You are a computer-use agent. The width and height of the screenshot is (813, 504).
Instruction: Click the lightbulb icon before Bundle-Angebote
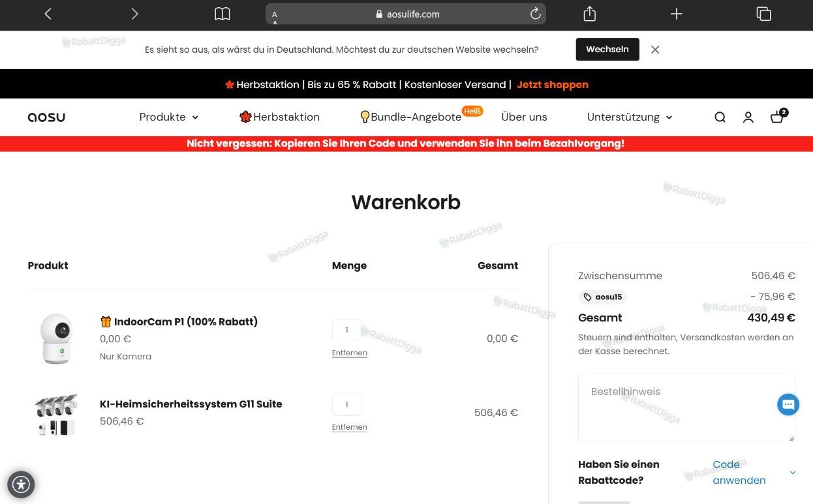[365, 117]
